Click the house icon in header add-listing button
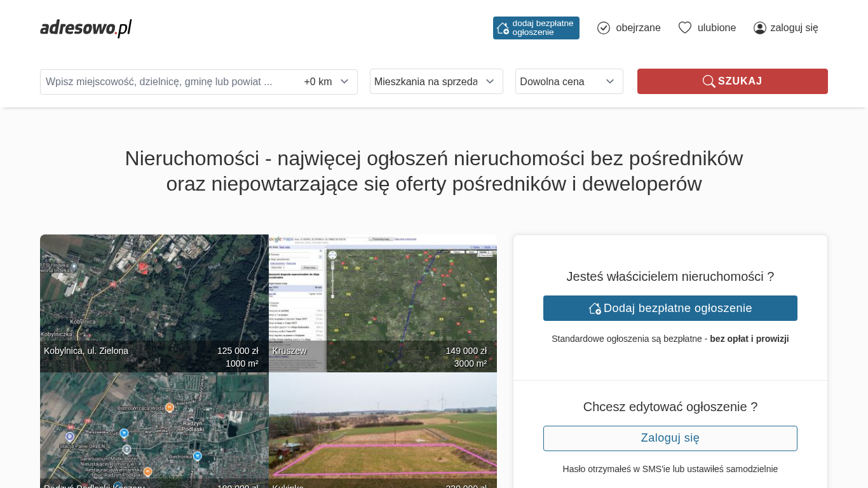This screenshot has width=868, height=488. [x=503, y=28]
